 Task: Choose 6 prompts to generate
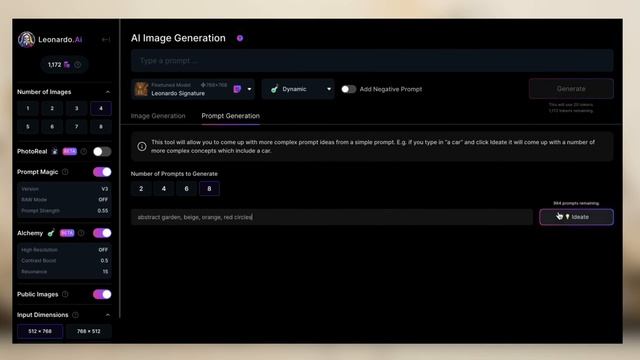187,189
